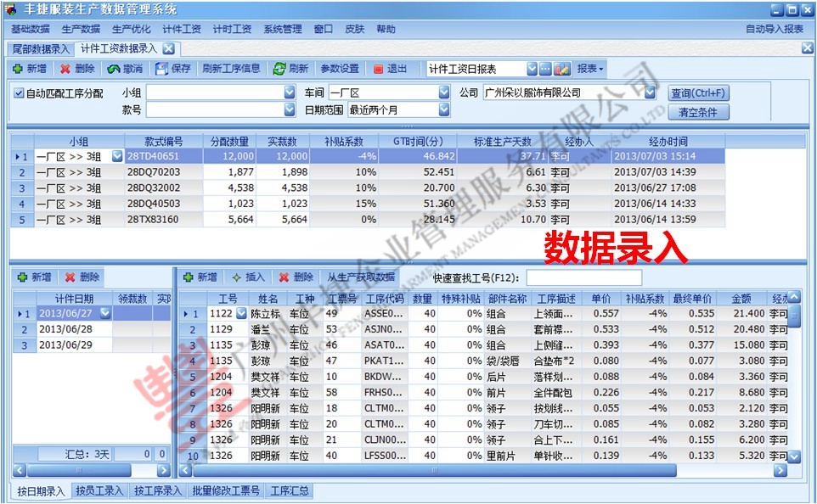Click the 最终单价 column header
The image size is (817, 504).
692,299
